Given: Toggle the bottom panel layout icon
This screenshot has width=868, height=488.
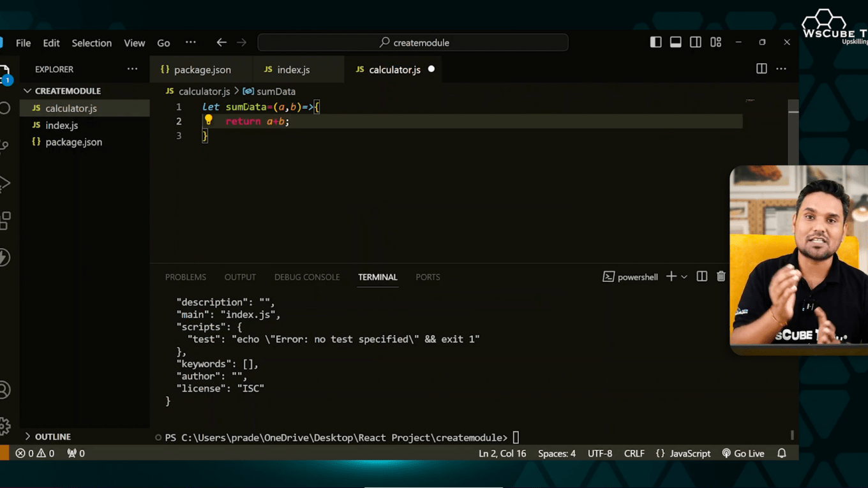Looking at the screenshot, I should pos(675,42).
